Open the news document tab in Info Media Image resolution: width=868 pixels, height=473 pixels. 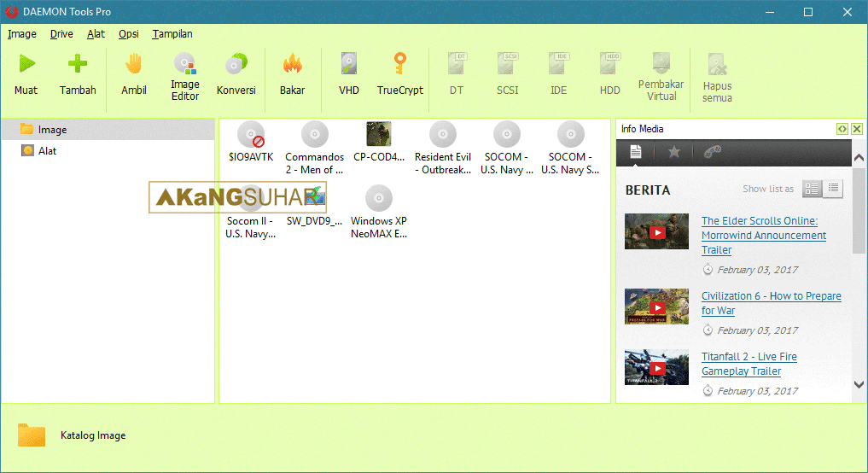point(636,152)
